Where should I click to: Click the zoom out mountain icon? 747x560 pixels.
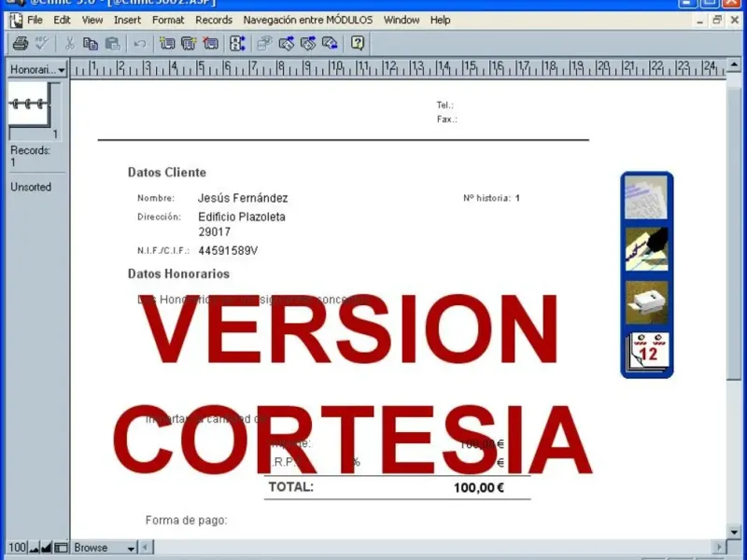coord(34,548)
